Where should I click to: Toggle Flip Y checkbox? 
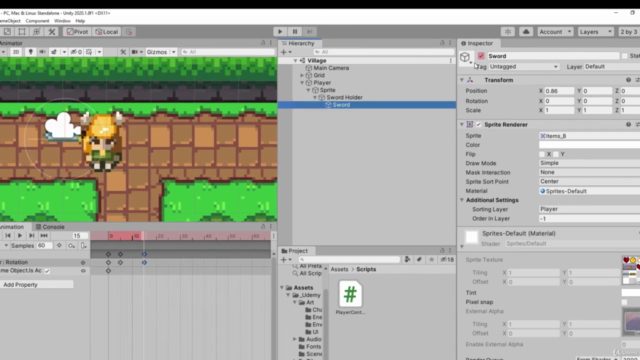point(556,154)
